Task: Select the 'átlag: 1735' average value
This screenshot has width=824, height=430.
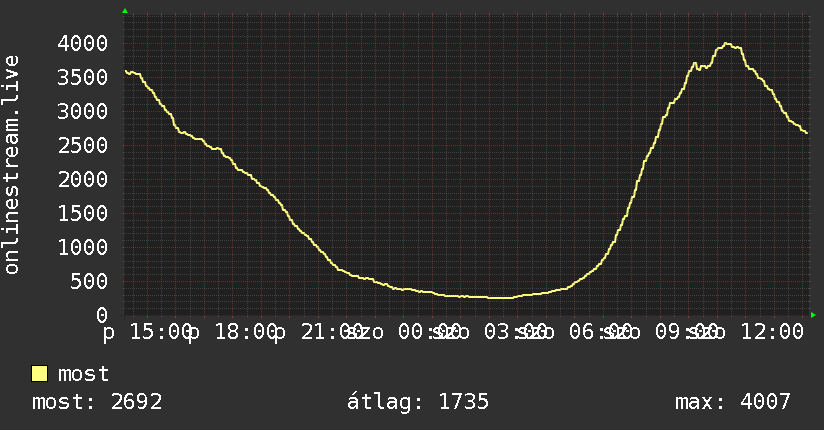Action: click(x=418, y=402)
